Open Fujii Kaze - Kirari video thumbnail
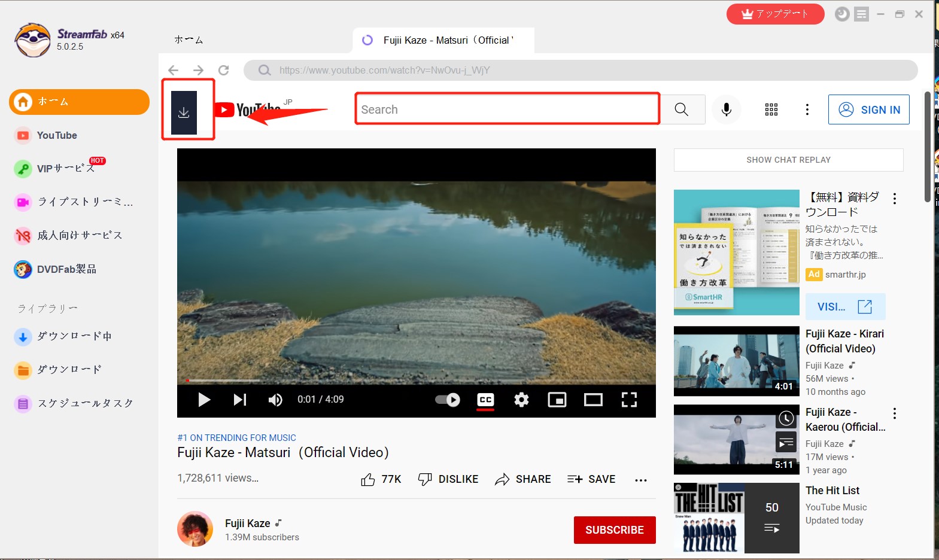Screen dimensions: 939x560 pyautogui.click(x=737, y=361)
